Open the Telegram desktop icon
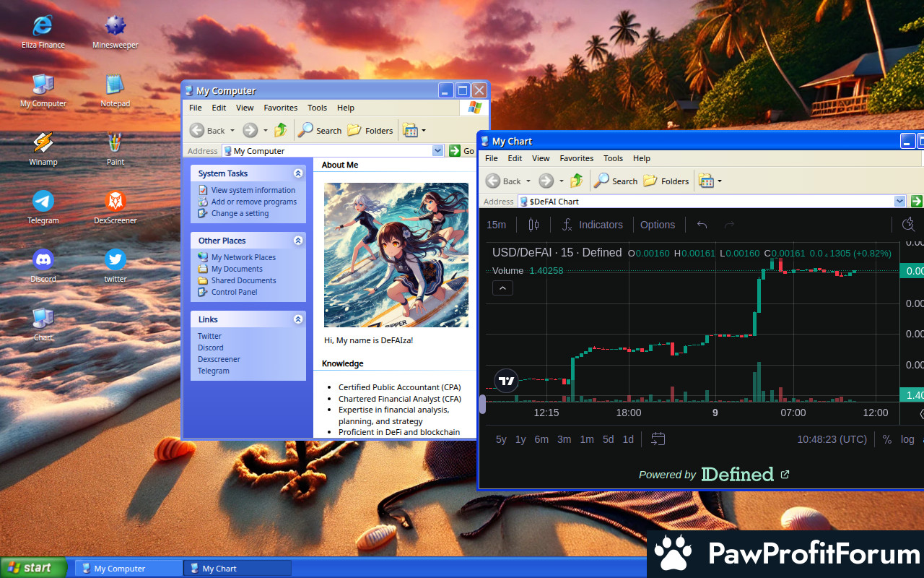This screenshot has width=924, height=578. coord(43,207)
